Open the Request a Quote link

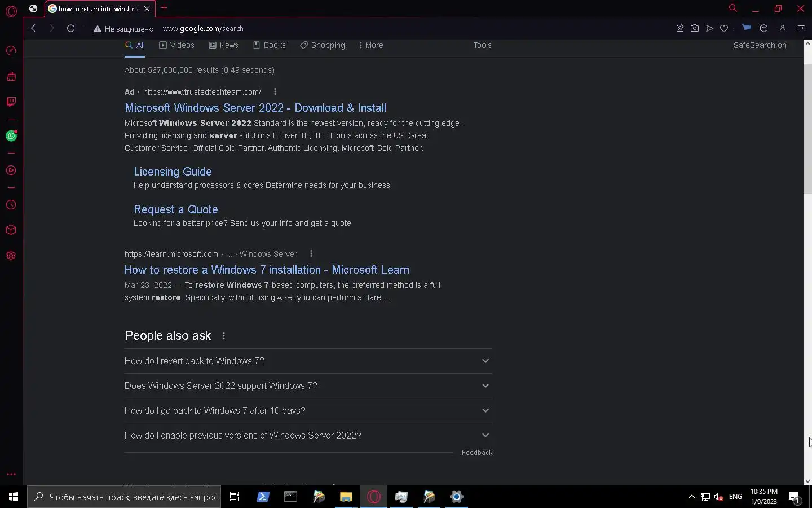tap(176, 209)
